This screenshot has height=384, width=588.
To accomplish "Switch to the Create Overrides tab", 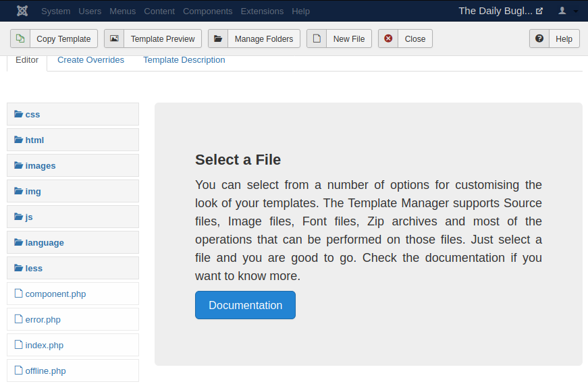I will [90, 60].
